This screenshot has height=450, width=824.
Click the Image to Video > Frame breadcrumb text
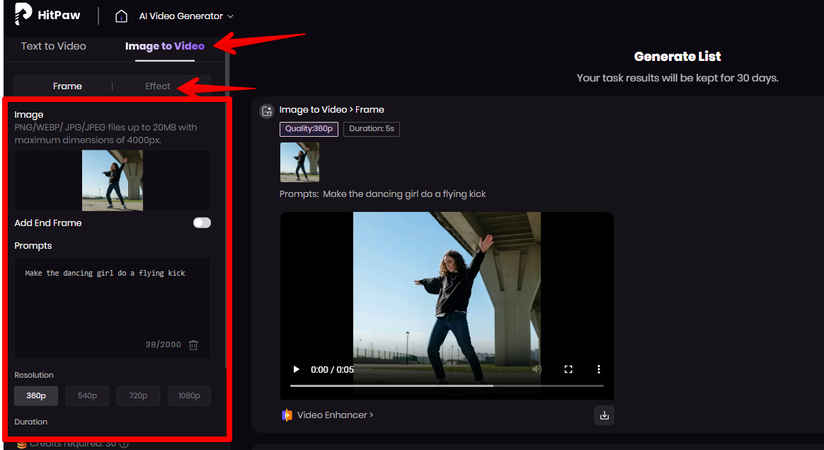click(x=332, y=110)
